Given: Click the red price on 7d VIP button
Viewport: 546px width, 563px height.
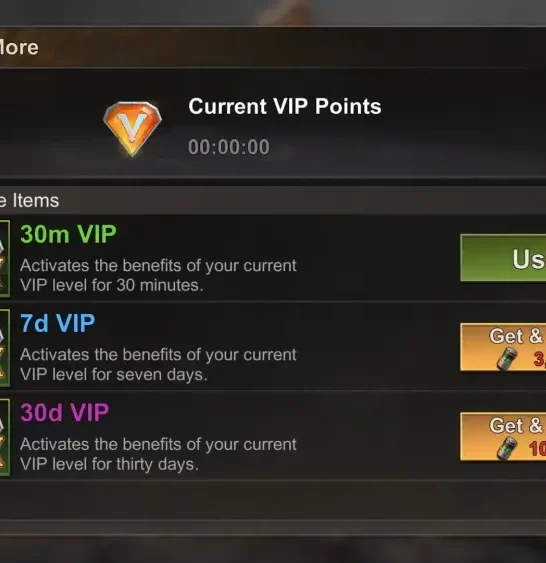Looking at the screenshot, I should (540, 359).
